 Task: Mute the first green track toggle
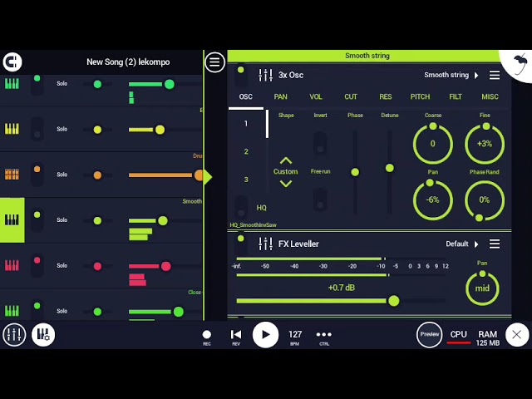tap(37, 84)
